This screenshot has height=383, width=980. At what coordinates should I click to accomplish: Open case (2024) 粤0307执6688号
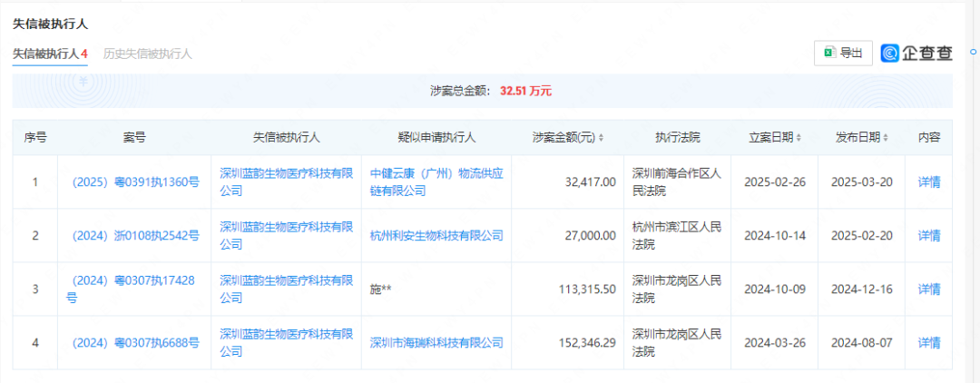(134, 343)
